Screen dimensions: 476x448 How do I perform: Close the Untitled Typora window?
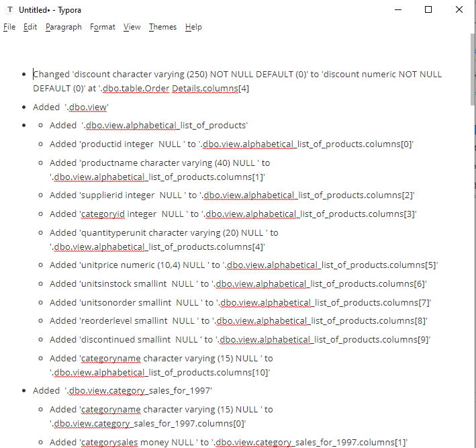click(459, 10)
